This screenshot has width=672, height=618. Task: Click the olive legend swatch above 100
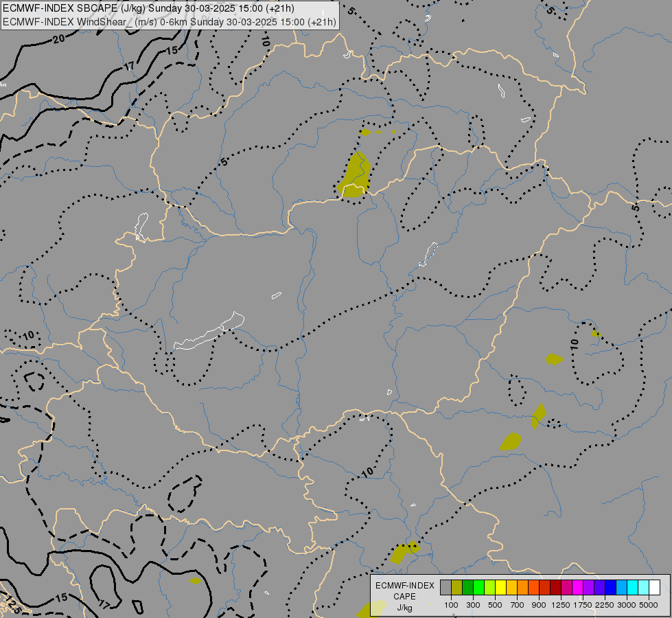point(457,588)
